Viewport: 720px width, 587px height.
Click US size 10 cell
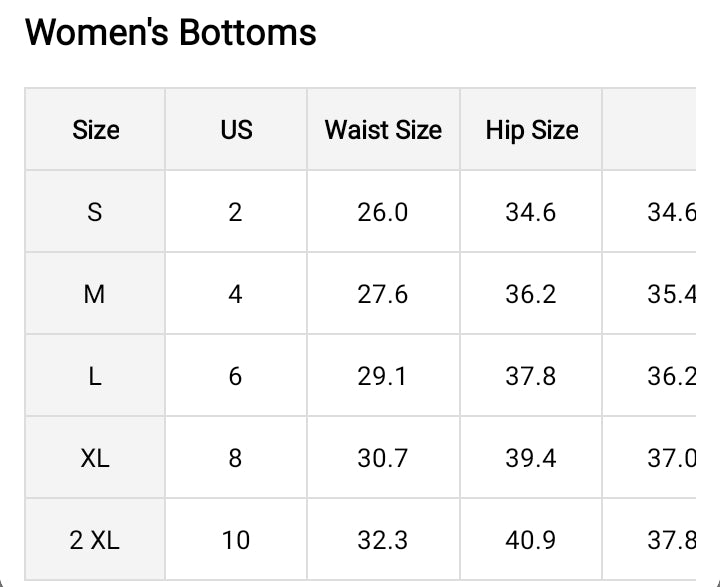click(236, 540)
